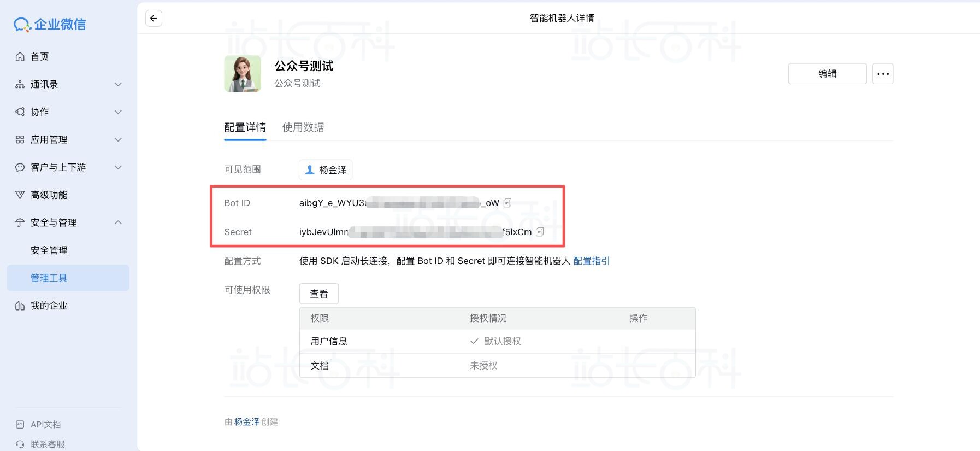Click the 首页 home icon

click(20, 56)
